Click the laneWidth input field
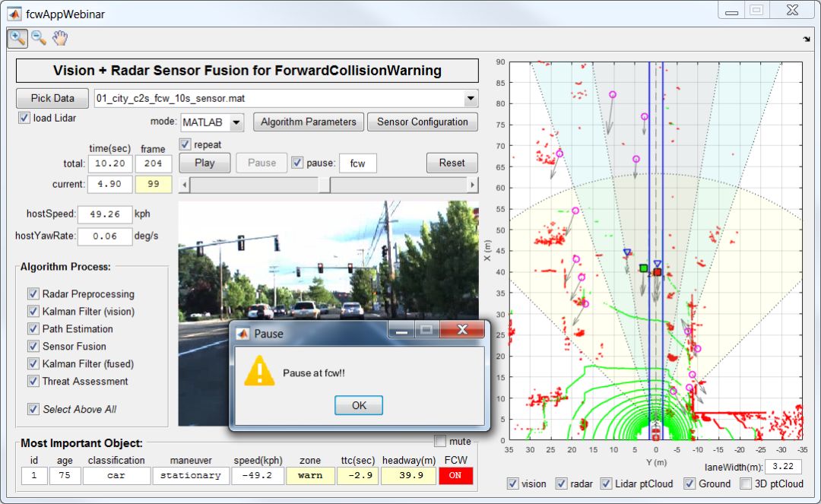821x504 pixels. coord(783,466)
